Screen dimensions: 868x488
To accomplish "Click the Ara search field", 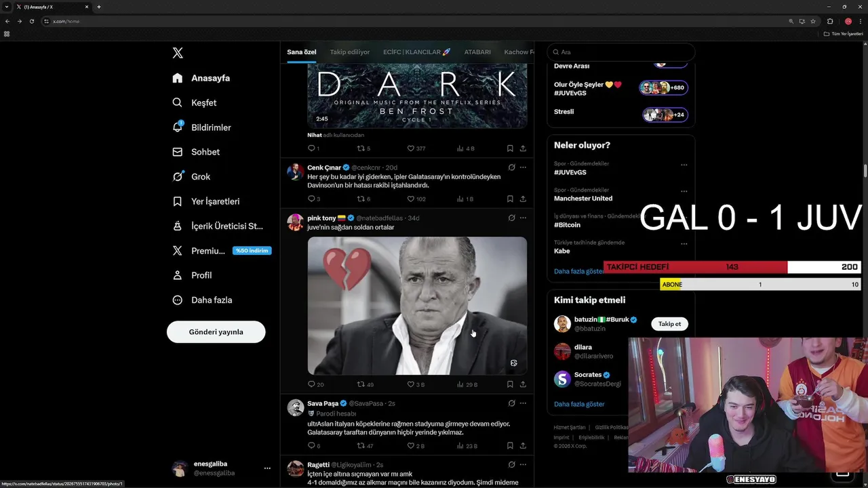I will (621, 52).
